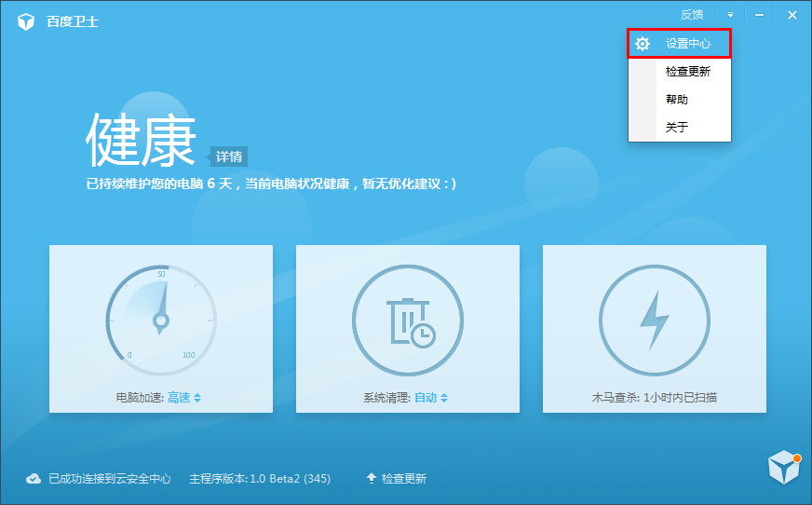
Task: Open the 详情 details button
Action: click(x=228, y=157)
